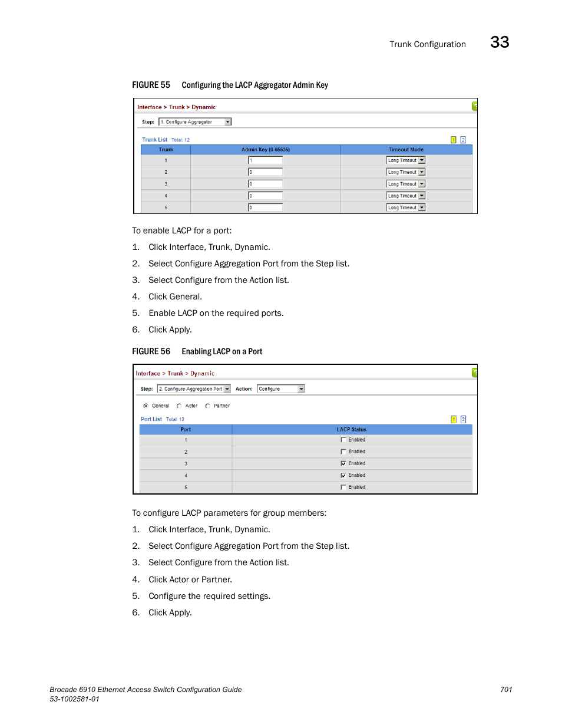This screenshot has height=728, width=562.
Task: Uncheck LACP Enabled for port 4
Action: pyautogui.click(x=343, y=475)
